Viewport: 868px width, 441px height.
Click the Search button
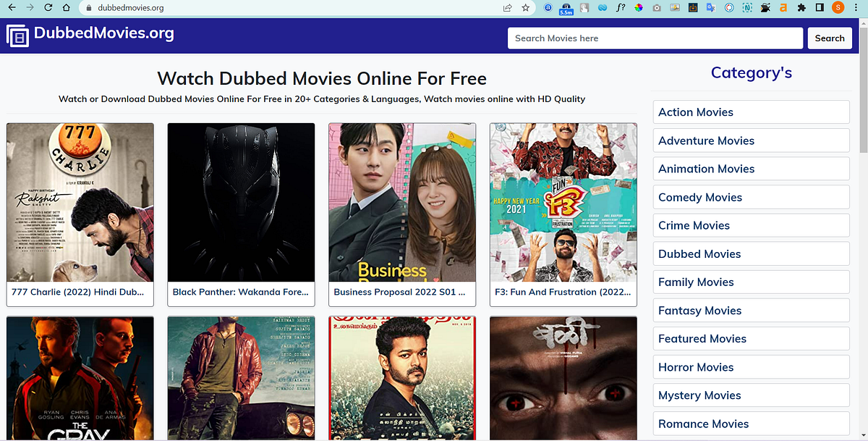[830, 38]
